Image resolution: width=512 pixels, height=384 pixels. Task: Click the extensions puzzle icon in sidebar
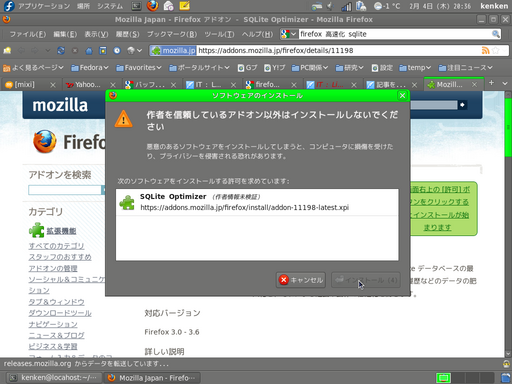[36, 230]
